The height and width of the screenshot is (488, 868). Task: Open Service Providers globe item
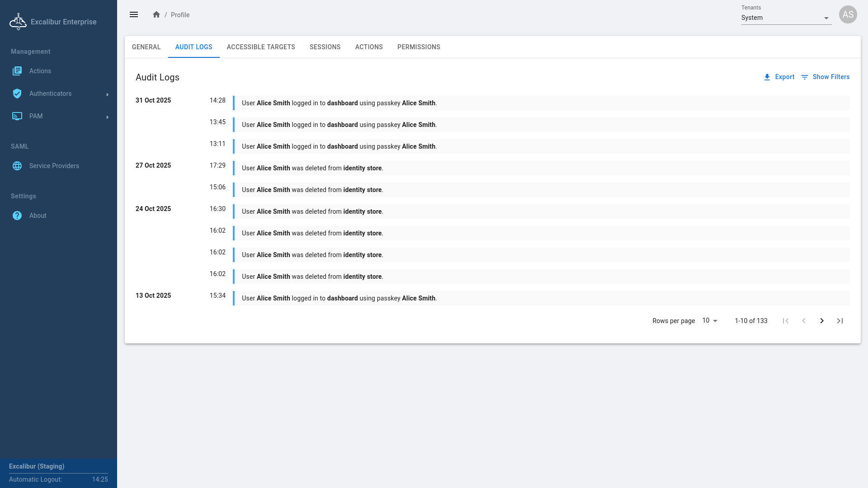54,166
